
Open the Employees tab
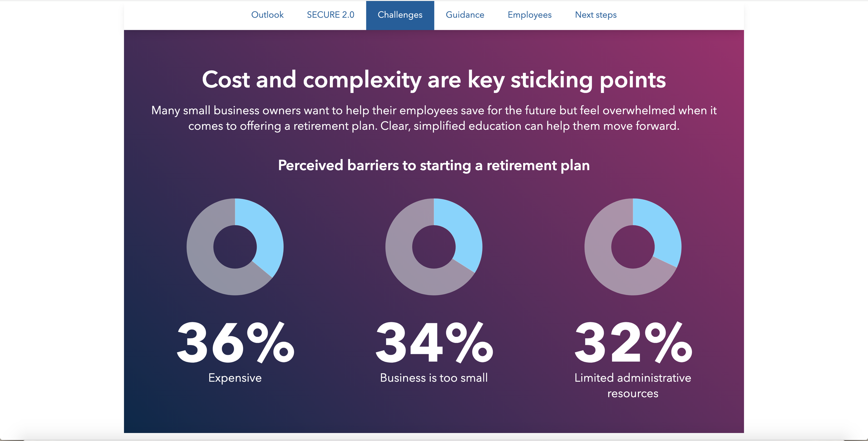(529, 15)
